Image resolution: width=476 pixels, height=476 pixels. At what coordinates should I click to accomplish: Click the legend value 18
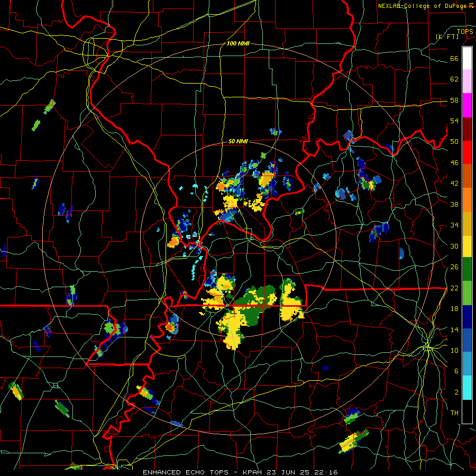point(454,309)
